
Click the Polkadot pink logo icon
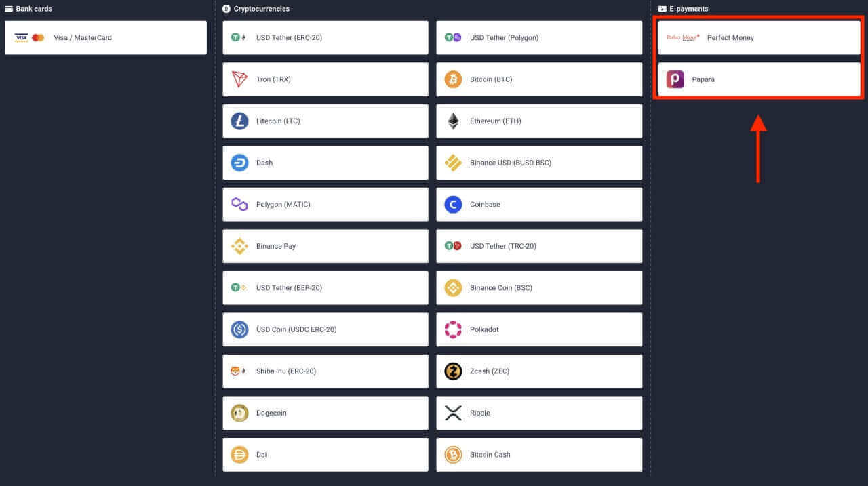click(x=453, y=329)
